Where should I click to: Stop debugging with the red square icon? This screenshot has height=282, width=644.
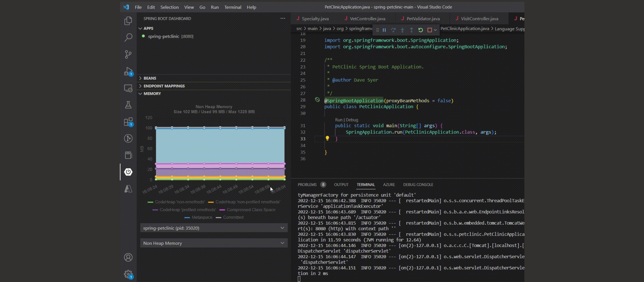(430, 30)
